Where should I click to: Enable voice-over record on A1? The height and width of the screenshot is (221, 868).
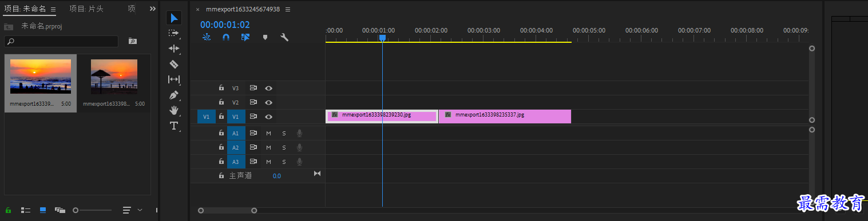click(299, 133)
